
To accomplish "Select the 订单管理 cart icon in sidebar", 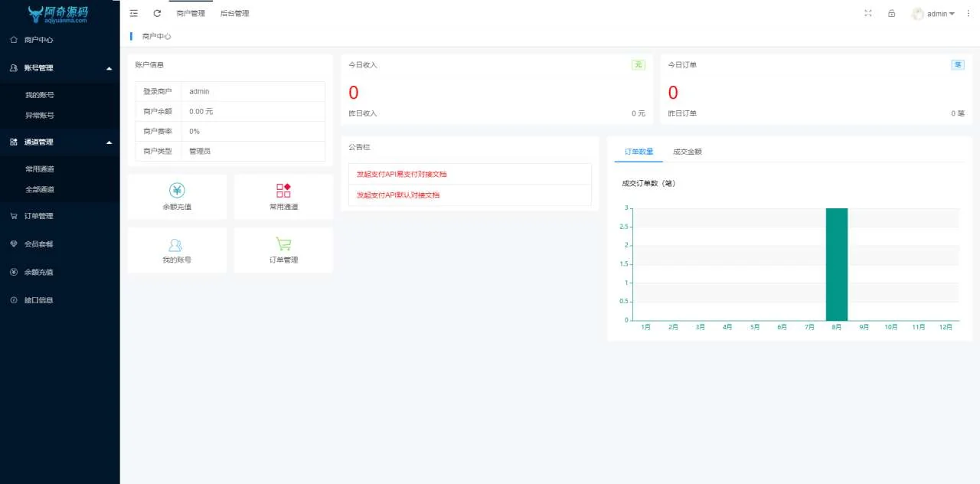I will tap(12, 215).
